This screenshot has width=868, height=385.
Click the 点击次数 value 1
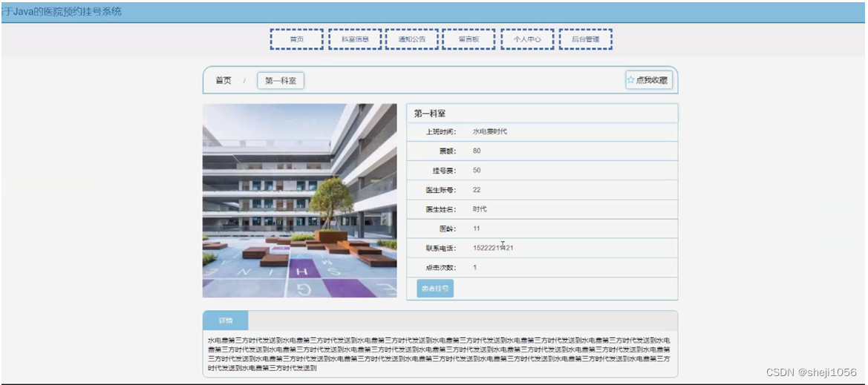[x=475, y=267]
